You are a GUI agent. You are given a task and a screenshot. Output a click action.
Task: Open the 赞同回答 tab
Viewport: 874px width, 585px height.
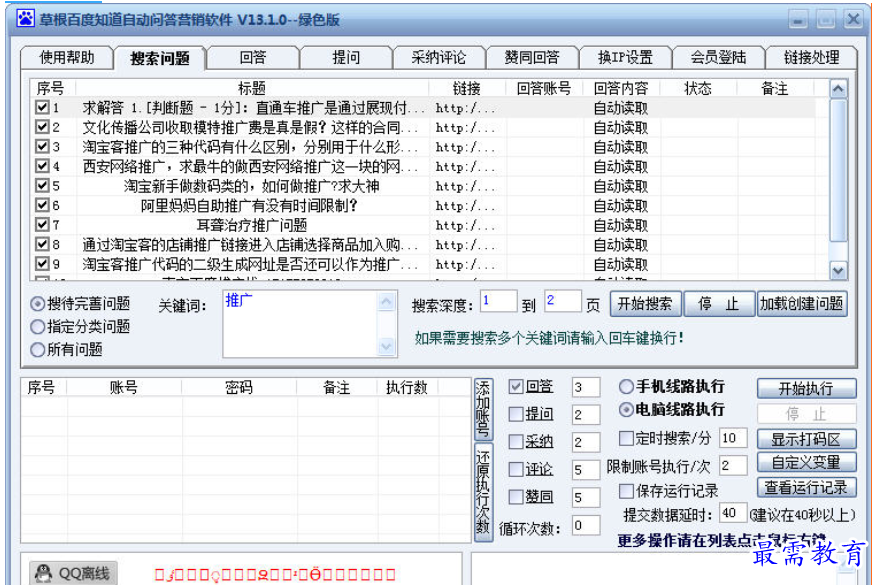point(532,57)
